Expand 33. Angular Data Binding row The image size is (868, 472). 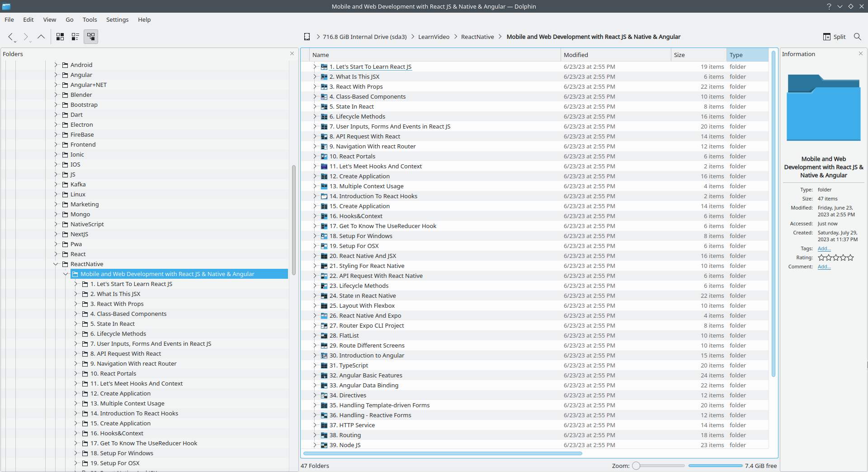click(315, 386)
